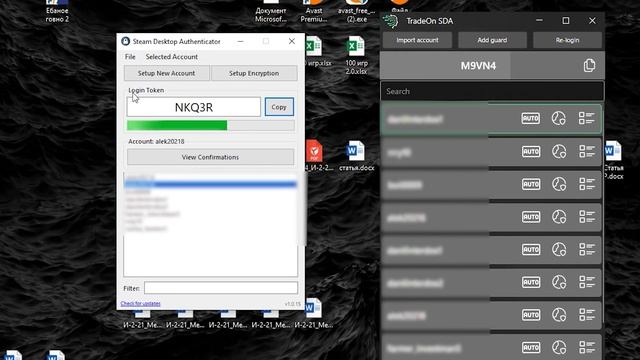640x360 pixels.
Task: Select 'Avast Premiu...' desktop icon
Action: 313,12
